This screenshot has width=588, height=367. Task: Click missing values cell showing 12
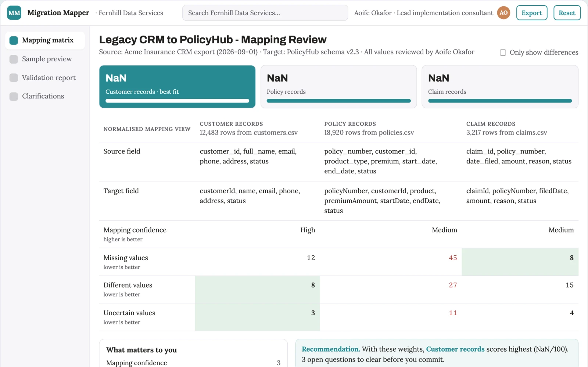[x=257, y=262]
